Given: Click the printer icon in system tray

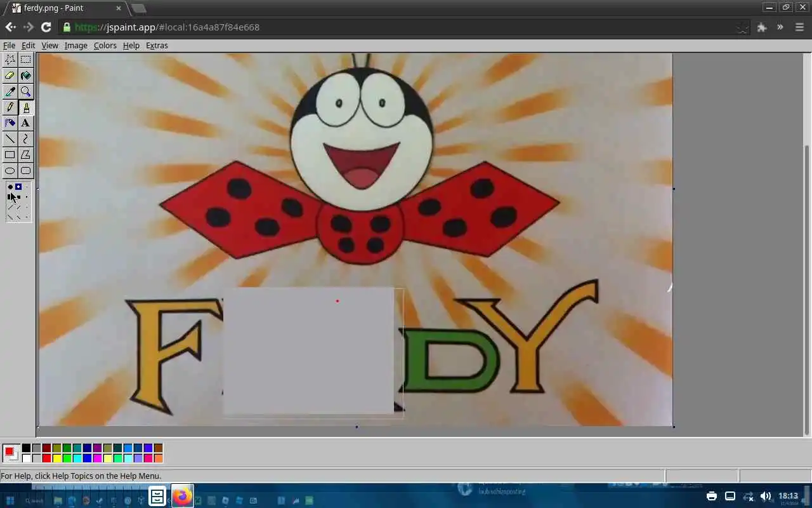Looking at the screenshot, I should tap(712, 496).
